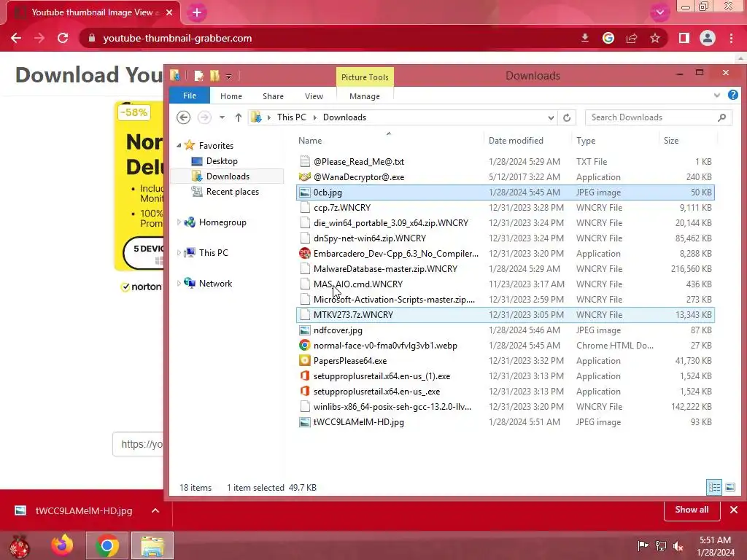The image size is (747, 560).
Task: Click the Explorer Forward navigation arrow
Action: 204,117
